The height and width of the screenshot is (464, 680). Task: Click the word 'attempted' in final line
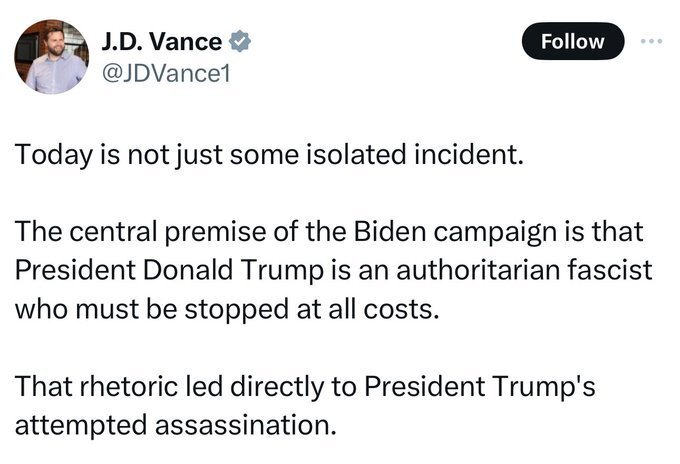[81, 426]
